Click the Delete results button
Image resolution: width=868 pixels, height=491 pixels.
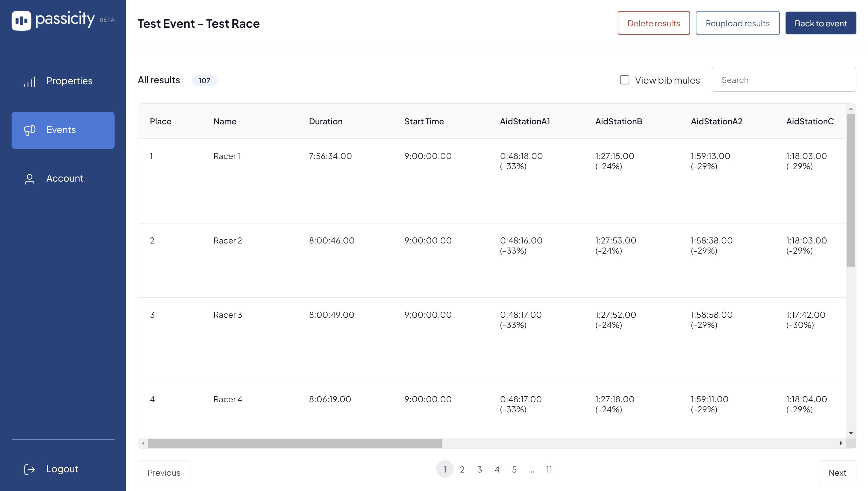point(653,23)
